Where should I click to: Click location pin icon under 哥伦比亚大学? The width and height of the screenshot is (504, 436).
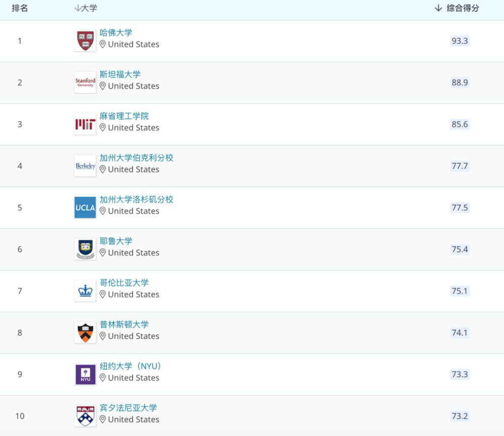(x=102, y=295)
